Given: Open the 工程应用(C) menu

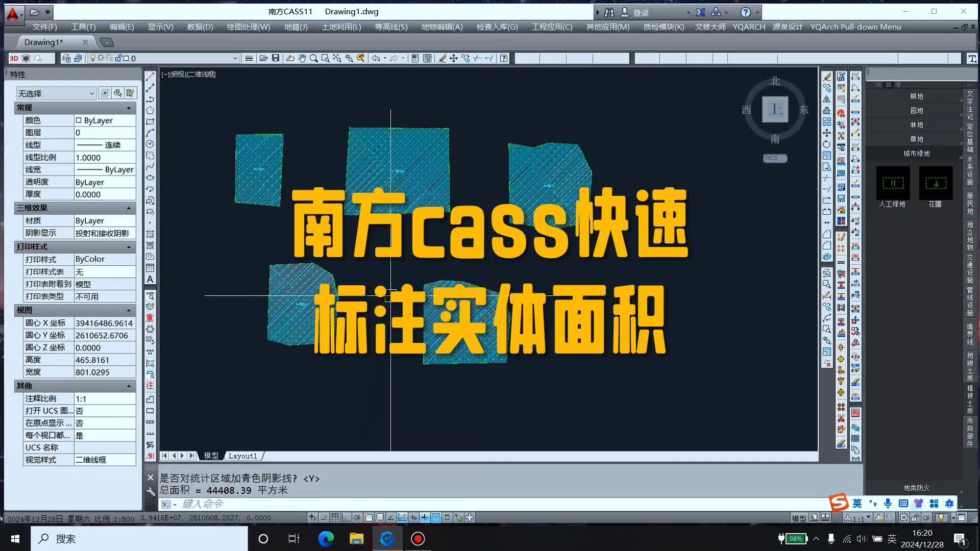Looking at the screenshot, I should click(x=552, y=27).
